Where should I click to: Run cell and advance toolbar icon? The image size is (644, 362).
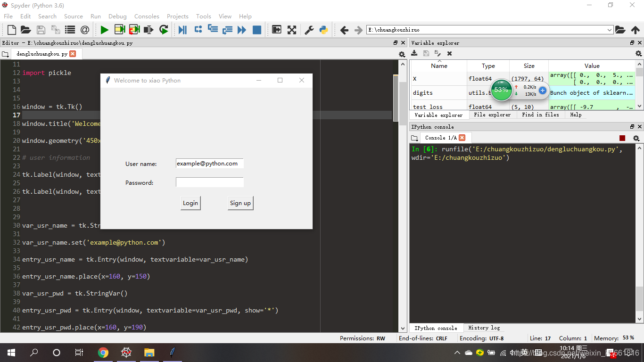134,30
